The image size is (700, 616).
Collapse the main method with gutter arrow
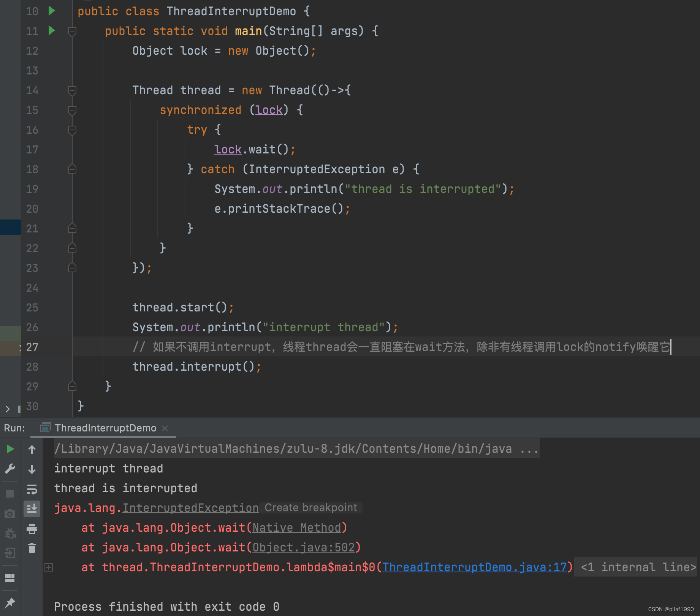point(72,32)
